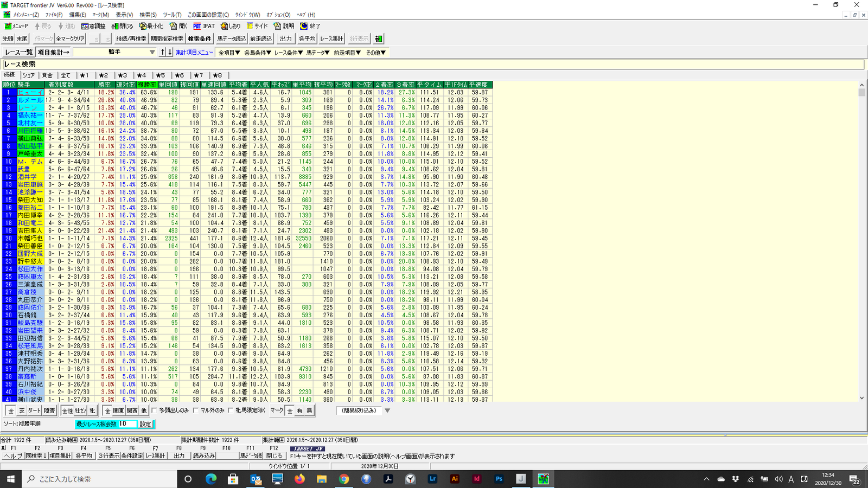Open the 簡易絞り込み filter dropdown
868x488 pixels.
(x=387, y=410)
